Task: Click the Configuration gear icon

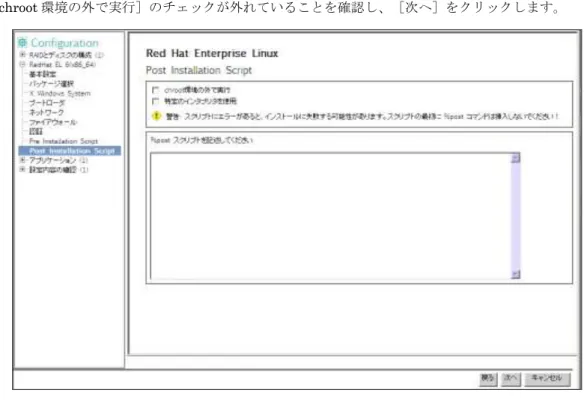Action: point(22,43)
